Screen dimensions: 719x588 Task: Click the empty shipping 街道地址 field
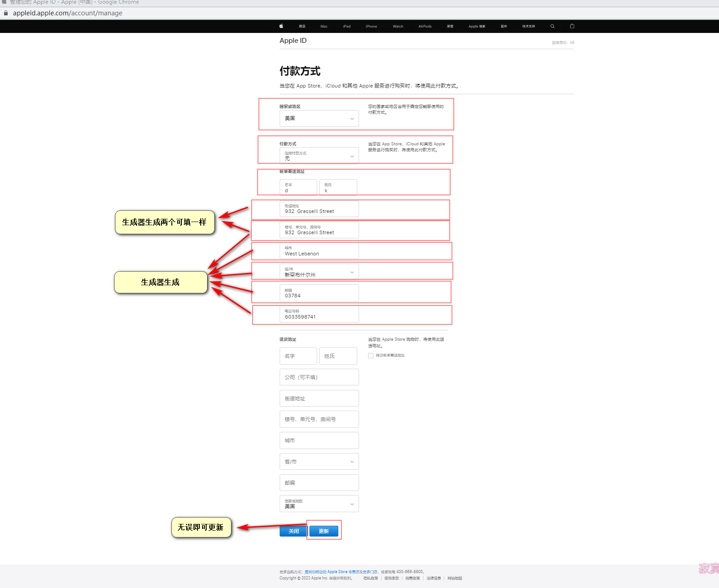[x=319, y=398]
